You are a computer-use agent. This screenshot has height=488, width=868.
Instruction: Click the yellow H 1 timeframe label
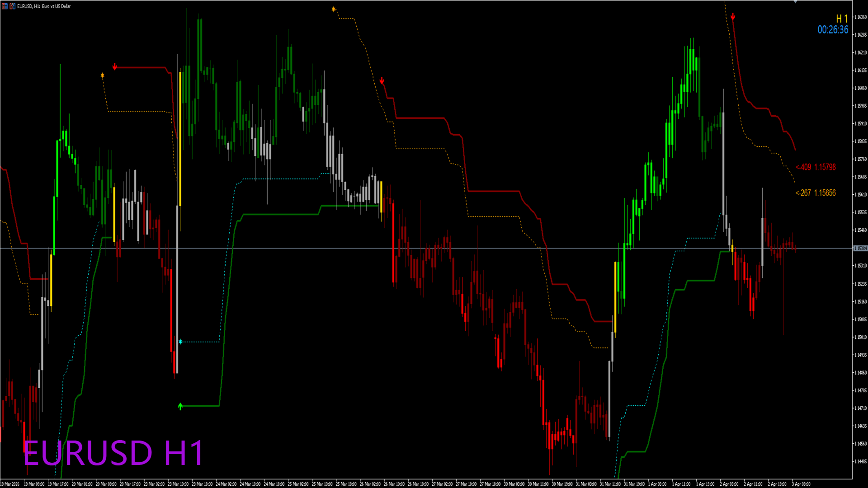[x=841, y=19]
